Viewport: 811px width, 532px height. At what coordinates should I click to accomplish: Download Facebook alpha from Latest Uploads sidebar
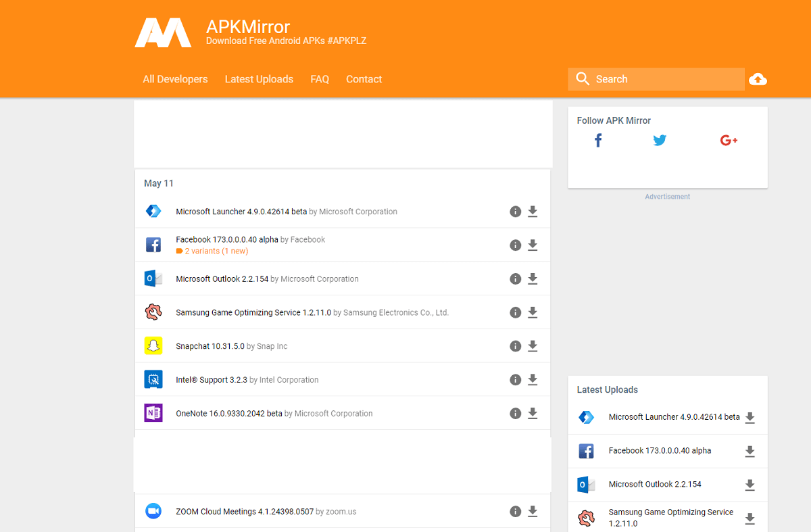tap(749, 452)
